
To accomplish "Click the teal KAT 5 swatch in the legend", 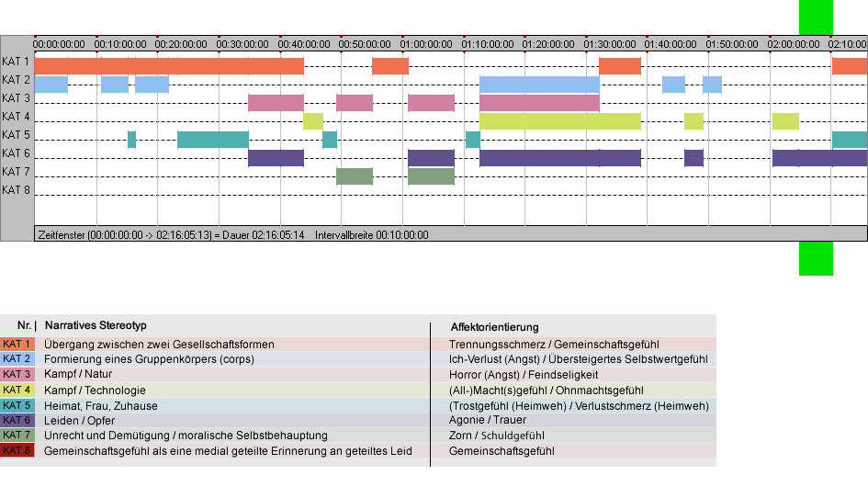I will click(x=17, y=405).
